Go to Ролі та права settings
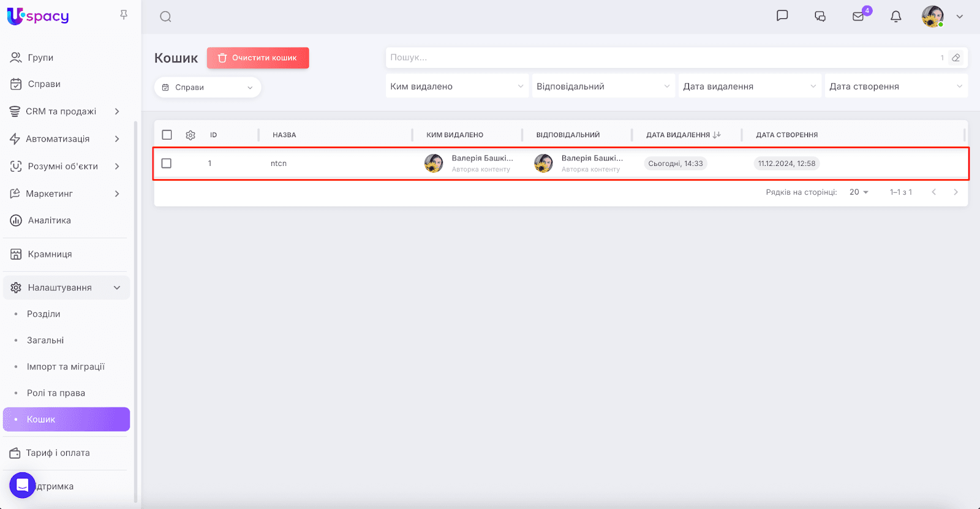This screenshot has height=509, width=980. click(56, 393)
